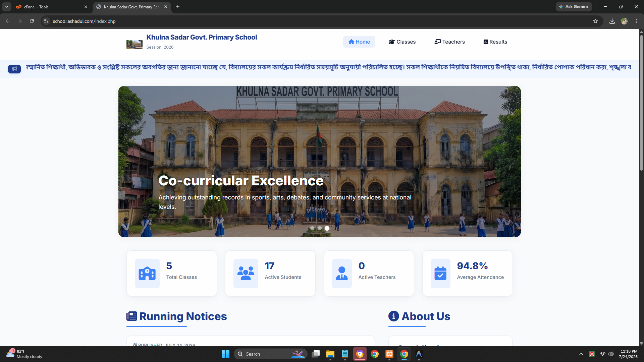644x362 pixels.
Task: Open a new browser tab
Action: point(178,7)
